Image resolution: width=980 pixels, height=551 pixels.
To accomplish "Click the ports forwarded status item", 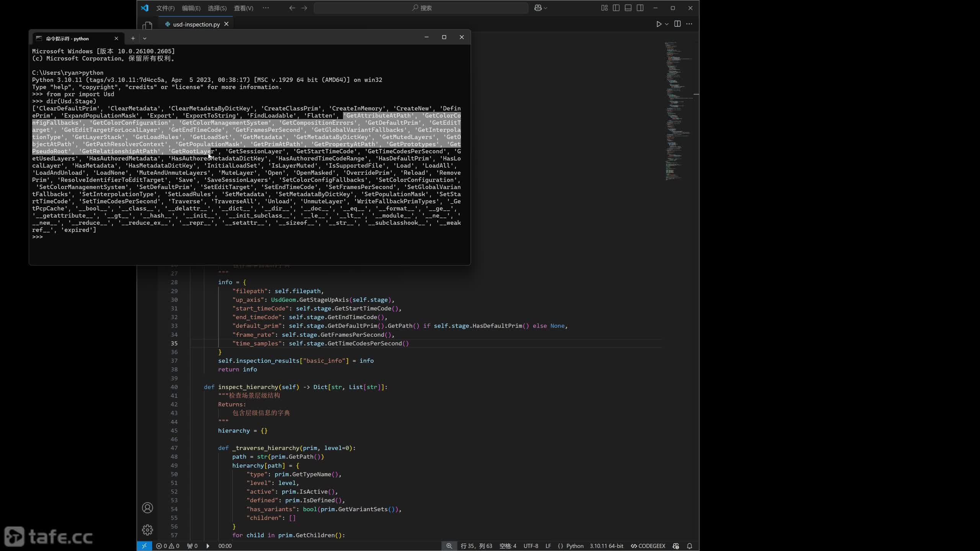I will (x=192, y=546).
